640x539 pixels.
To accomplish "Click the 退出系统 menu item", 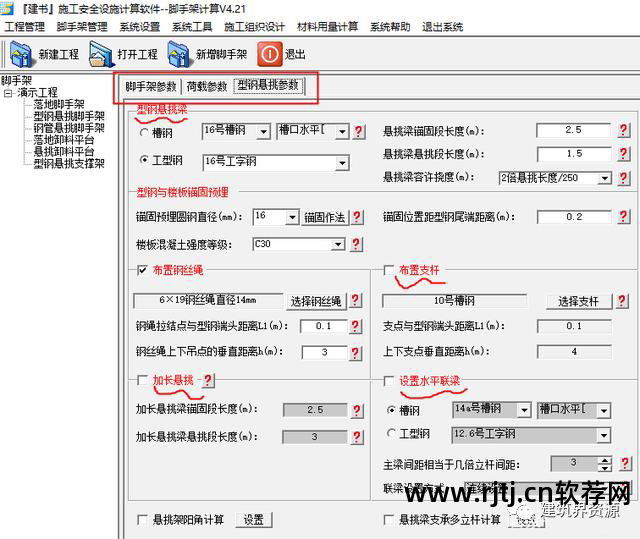I will click(x=442, y=27).
